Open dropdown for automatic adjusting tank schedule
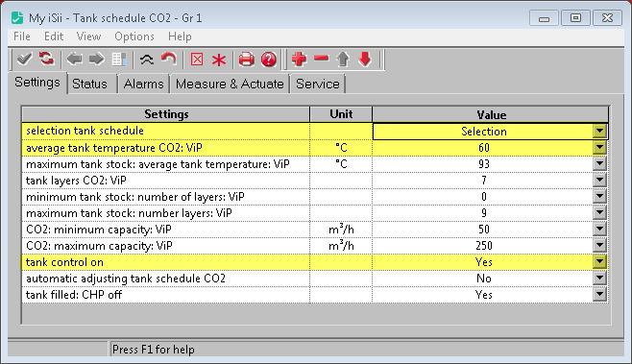The width and height of the screenshot is (632, 364). (x=599, y=279)
